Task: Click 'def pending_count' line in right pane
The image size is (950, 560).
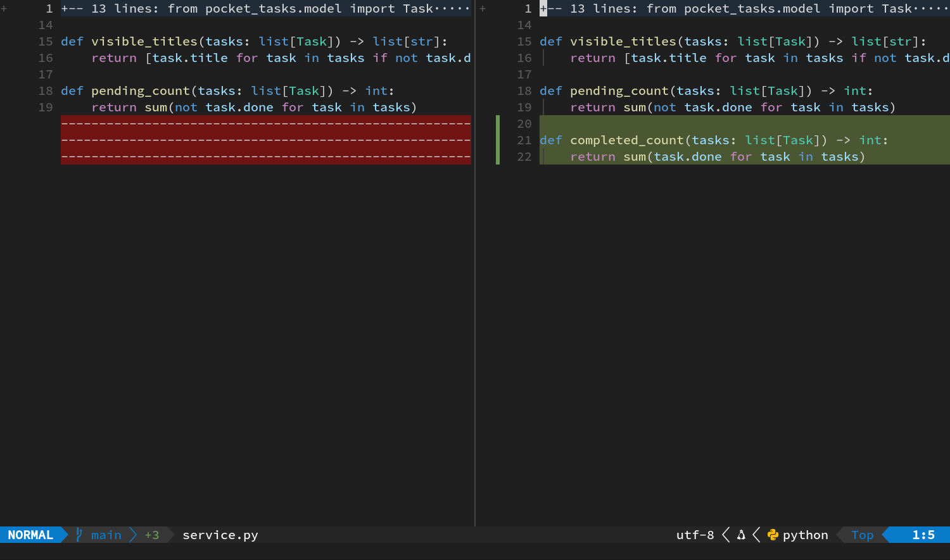Action: click(706, 91)
